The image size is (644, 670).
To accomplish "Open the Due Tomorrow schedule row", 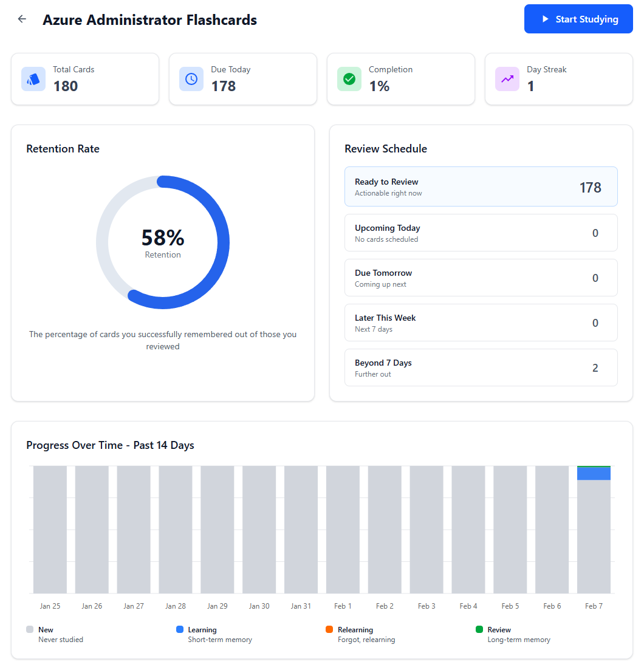I will (x=481, y=278).
